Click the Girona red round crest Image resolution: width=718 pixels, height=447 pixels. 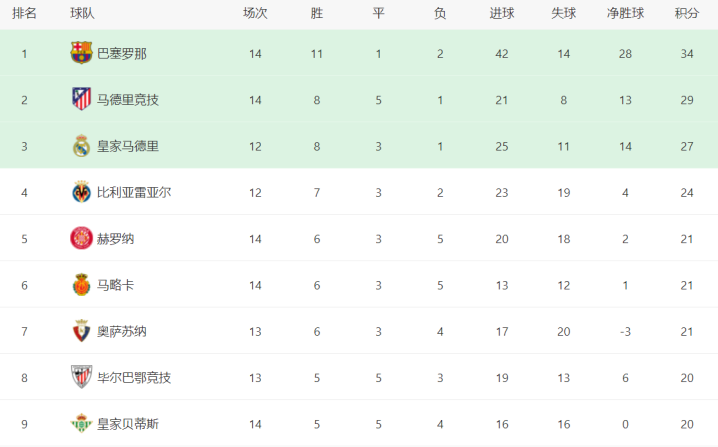(82, 238)
